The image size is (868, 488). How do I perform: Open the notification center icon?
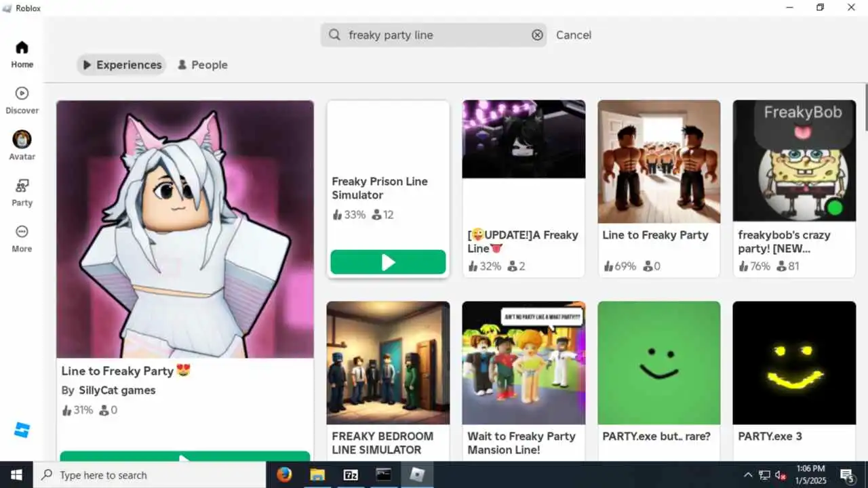847,475
